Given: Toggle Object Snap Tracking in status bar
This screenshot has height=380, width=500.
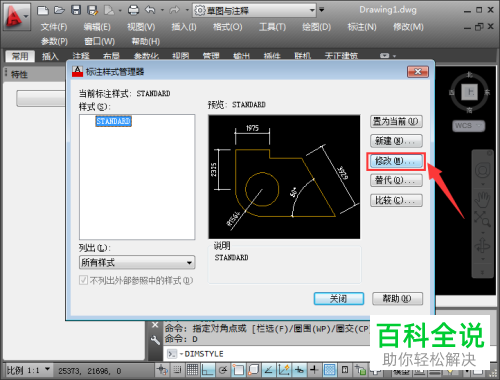Looking at the screenshot, I should [269, 370].
